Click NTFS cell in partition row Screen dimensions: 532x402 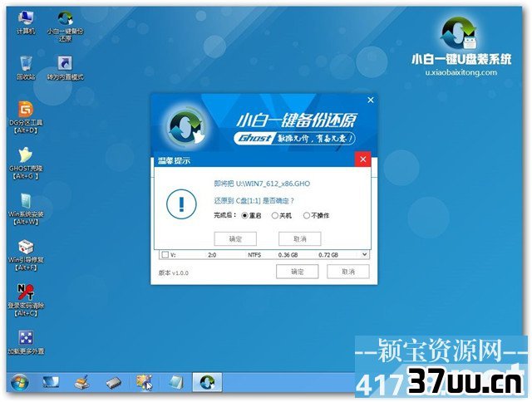click(254, 255)
